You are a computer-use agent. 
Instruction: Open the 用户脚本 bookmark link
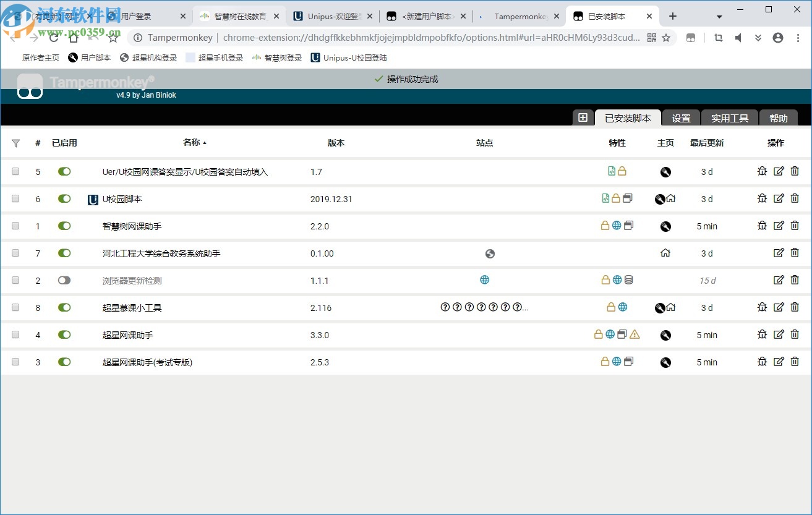tap(95, 57)
